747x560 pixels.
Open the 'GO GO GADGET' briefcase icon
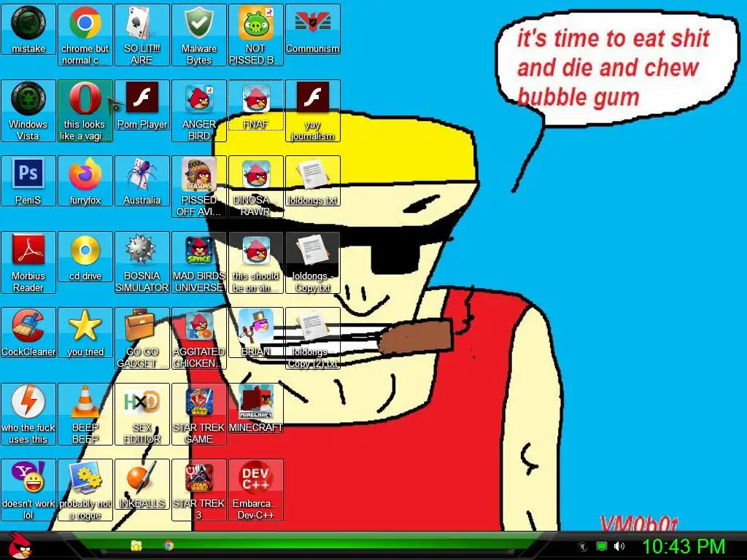click(142, 338)
